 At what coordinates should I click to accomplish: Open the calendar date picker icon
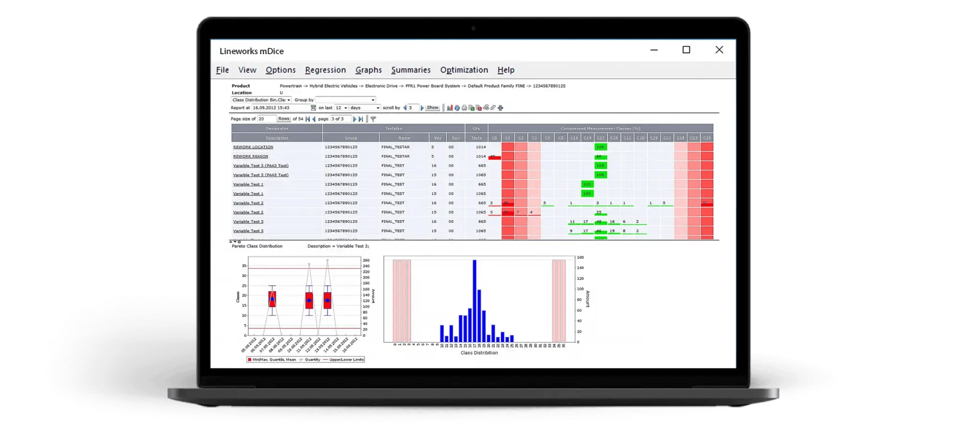[x=313, y=108]
